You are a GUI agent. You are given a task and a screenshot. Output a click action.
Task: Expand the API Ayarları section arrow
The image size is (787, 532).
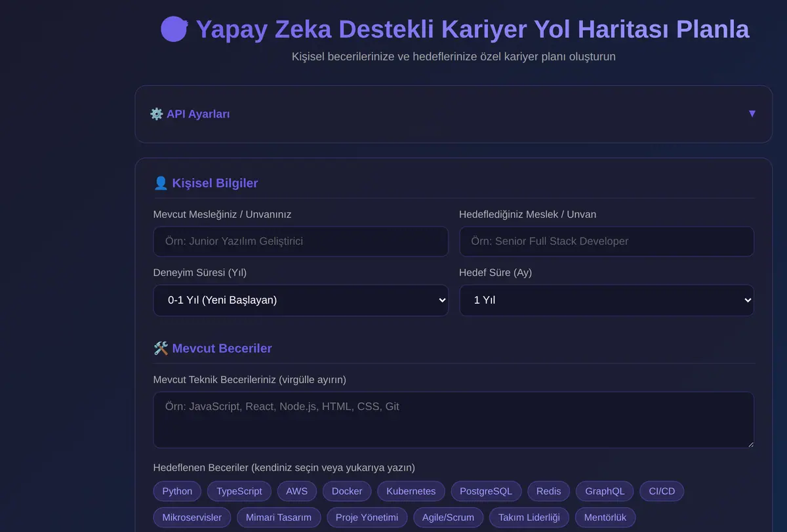coord(752,113)
